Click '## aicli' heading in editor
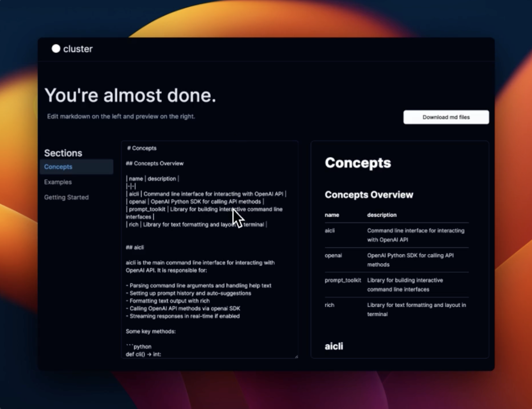This screenshot has width=532, height=409. click(x=135, y=247)
